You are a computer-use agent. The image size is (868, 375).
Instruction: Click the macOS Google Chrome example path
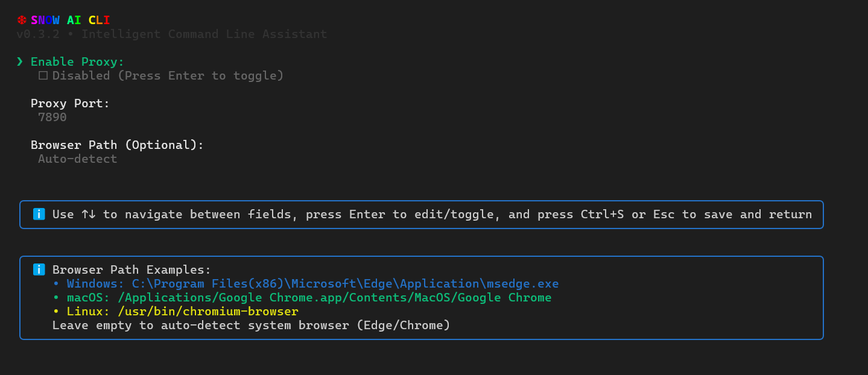click(335, 297)
